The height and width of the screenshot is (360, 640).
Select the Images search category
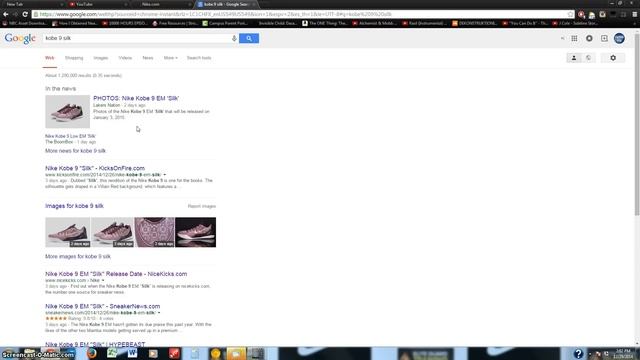[x=100, y=58]
